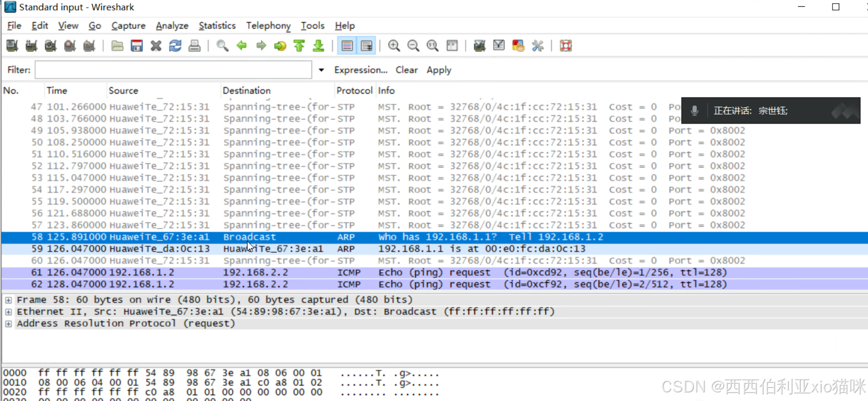Open the File menu
Viewport: 868px width, 401px height.
(x=14, y=25)
